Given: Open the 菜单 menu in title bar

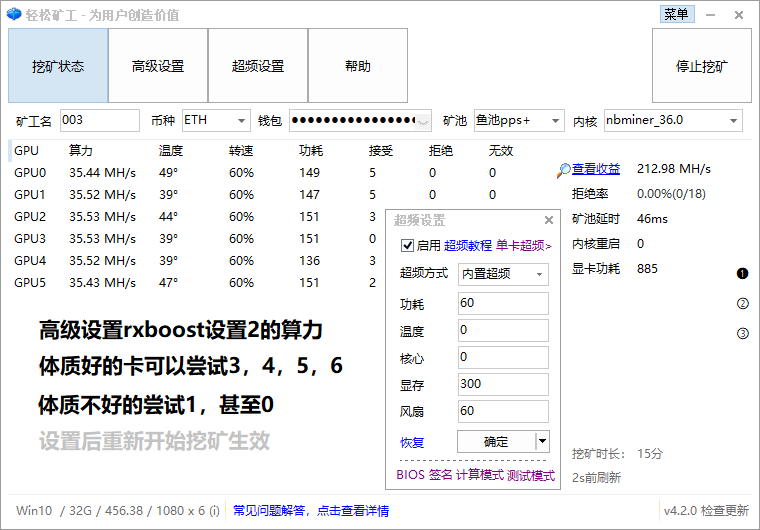Looking at the screenshot, I should [x=676, y=14].
